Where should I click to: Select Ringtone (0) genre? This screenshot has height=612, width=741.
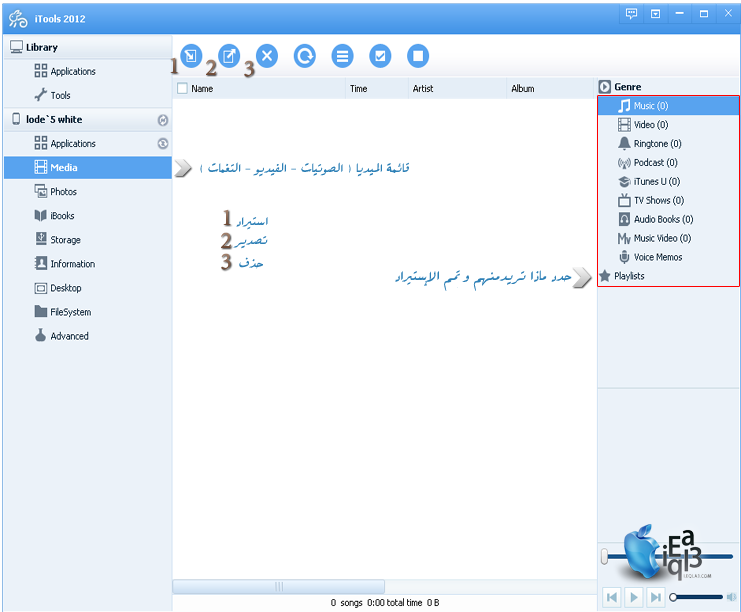pos(657,144)
